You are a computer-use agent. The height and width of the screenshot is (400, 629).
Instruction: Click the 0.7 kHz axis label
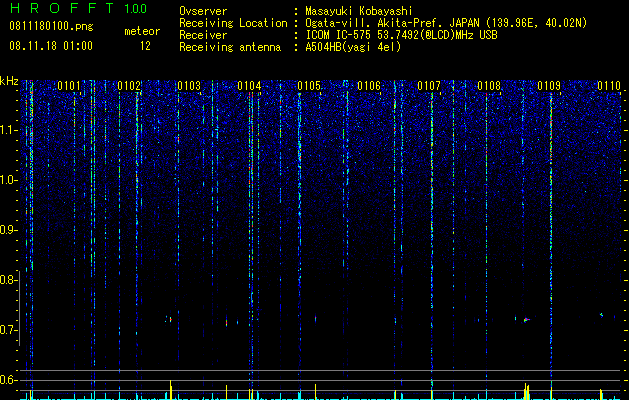pyautogui.click(x=7, y=330)
